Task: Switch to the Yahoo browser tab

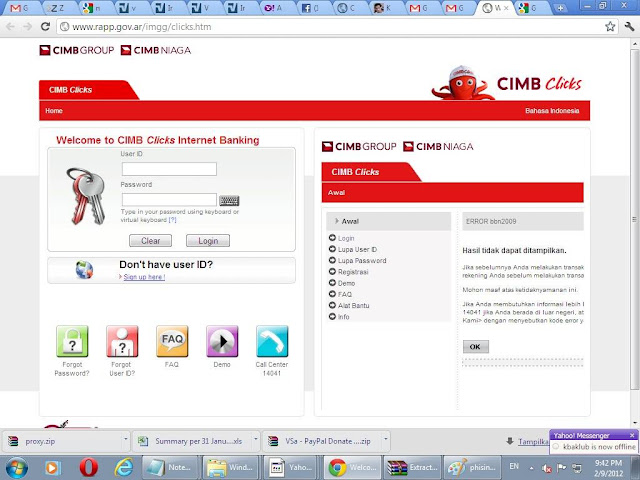Action: coord(273,8)
